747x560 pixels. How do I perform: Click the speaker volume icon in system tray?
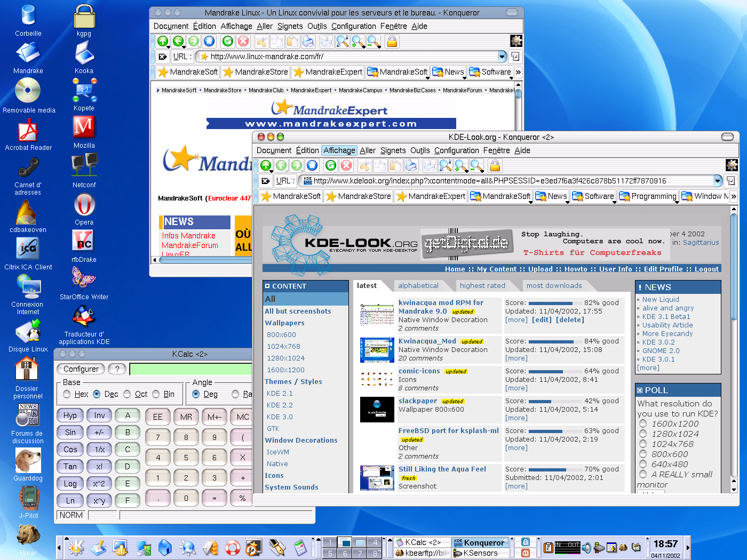tap(586, 547)
